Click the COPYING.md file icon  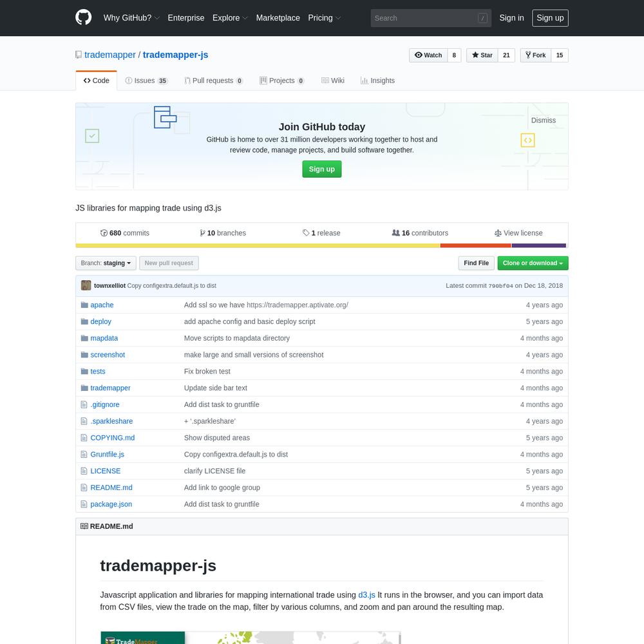(84, 438)
